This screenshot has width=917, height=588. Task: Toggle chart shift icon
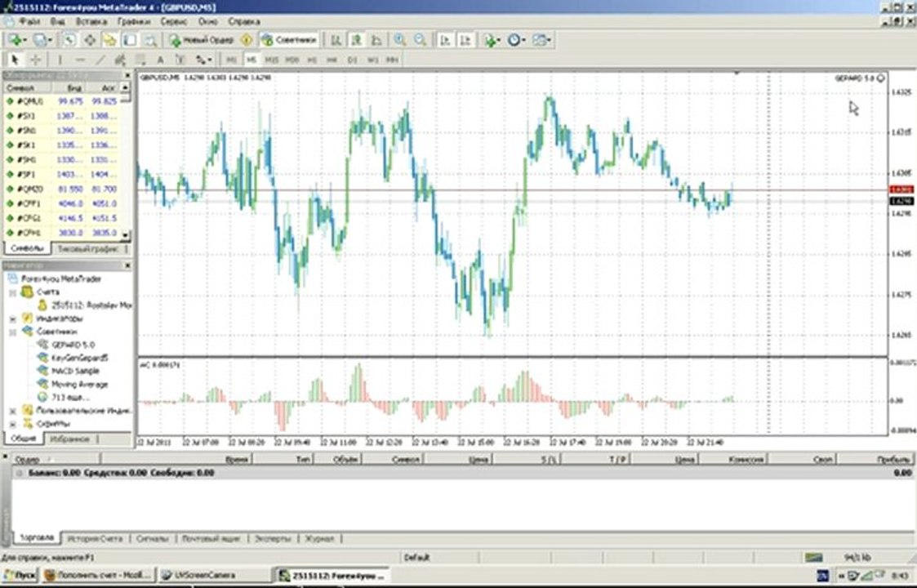(x=465, y=40)
